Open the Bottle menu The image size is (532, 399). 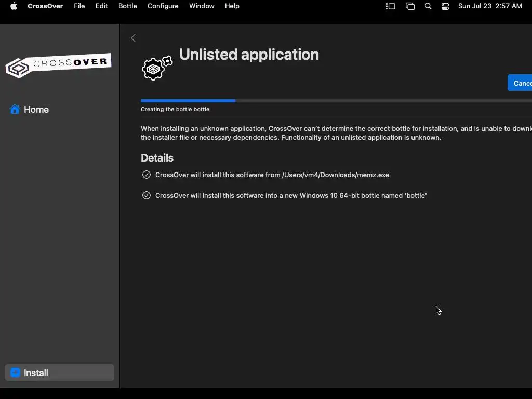click(x=128, y=6)
